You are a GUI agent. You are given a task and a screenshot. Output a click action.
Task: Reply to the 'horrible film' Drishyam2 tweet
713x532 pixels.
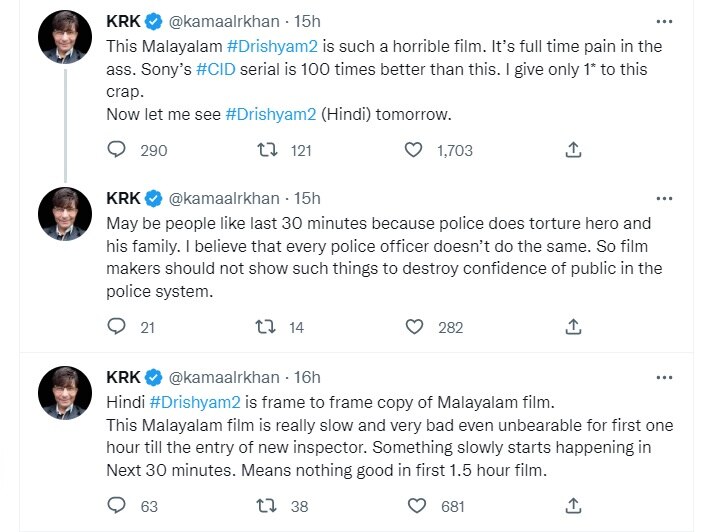pyautogui.click(x=117, y=150)
